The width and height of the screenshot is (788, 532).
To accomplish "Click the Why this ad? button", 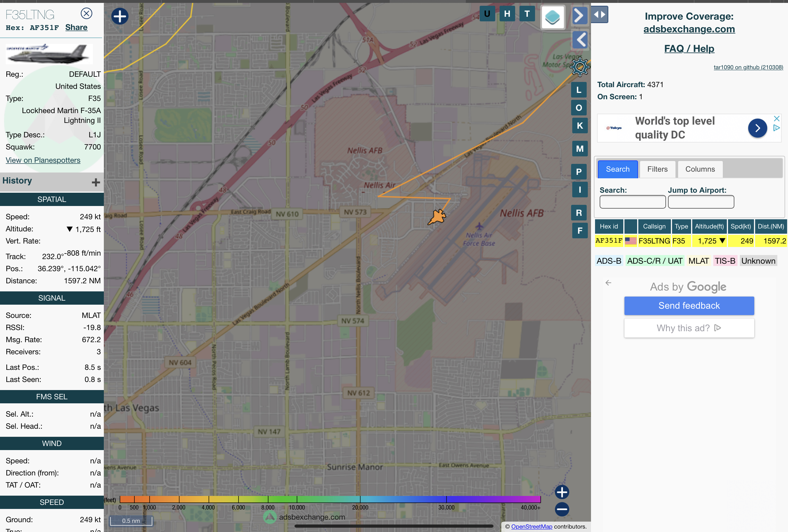I will click(x=689, y=328).
